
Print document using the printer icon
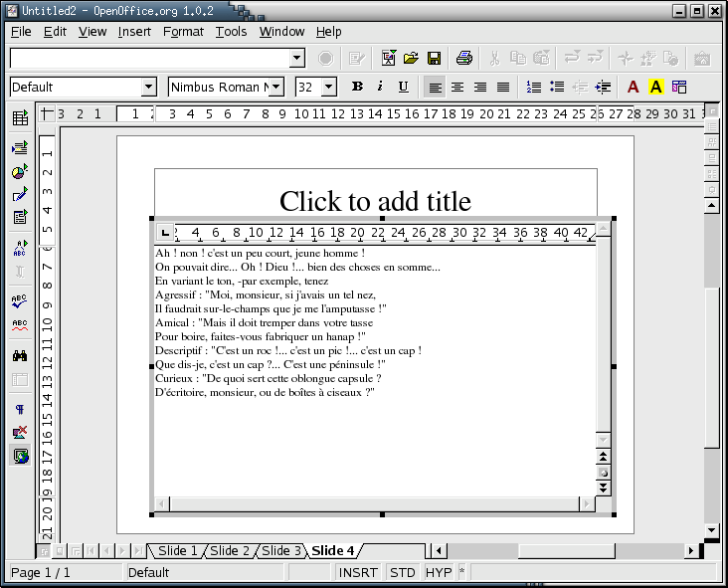coord(463,58)
